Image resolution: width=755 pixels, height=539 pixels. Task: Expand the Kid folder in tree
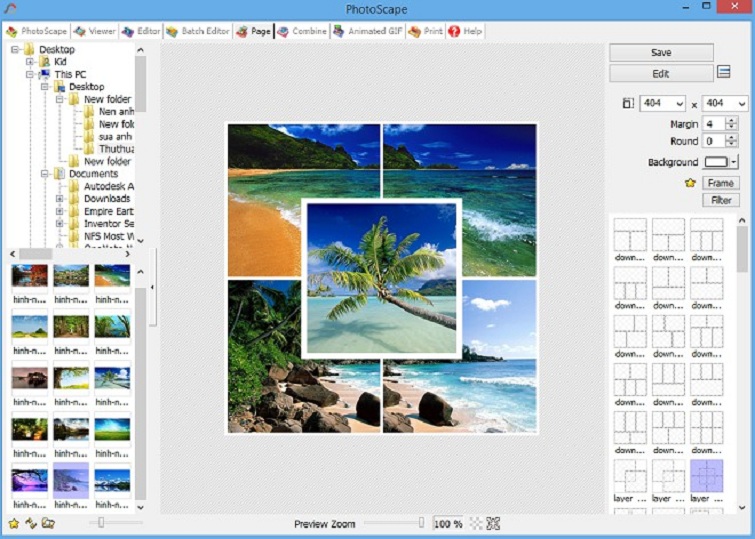point(30,62)
